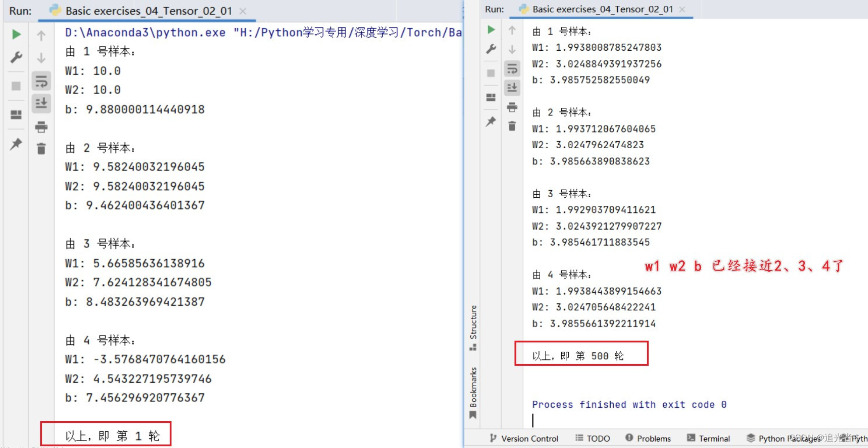Toggle scroll-to-end in the left Run panel
The height and width of the screenshot is (448, 868).
(41, 103)
